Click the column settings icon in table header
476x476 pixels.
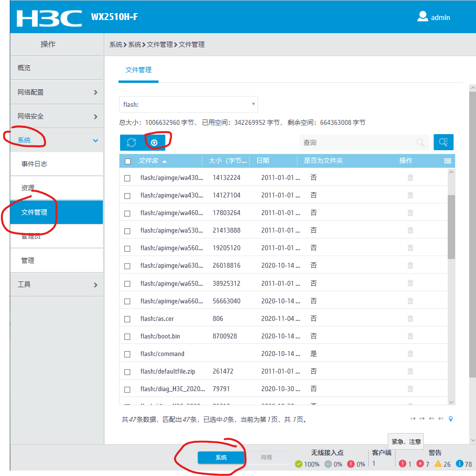coord(447,160)
